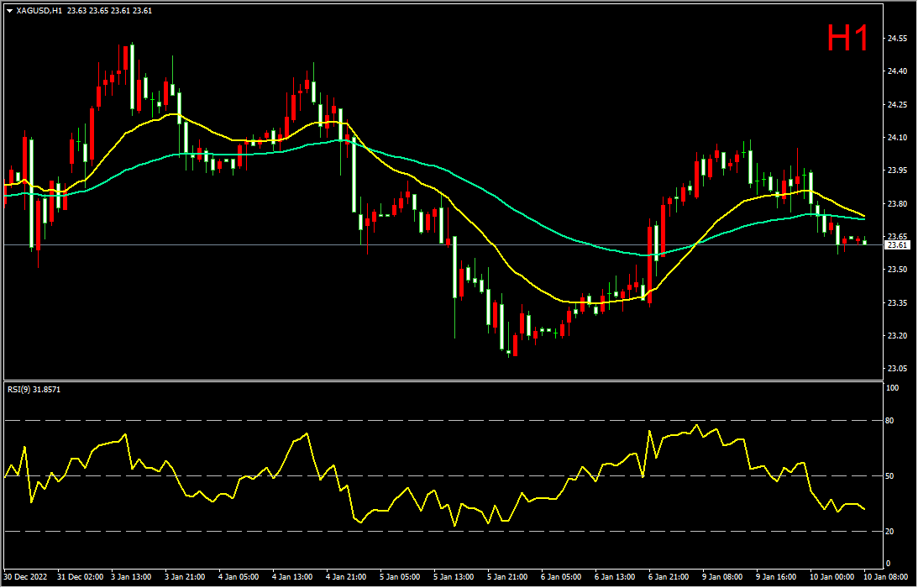The height and width of the screenshot is (588, 918).
Task: Click the RSI(9) 31.8571 indicator label
Action: pyautogui.click(x=33, y=389)
